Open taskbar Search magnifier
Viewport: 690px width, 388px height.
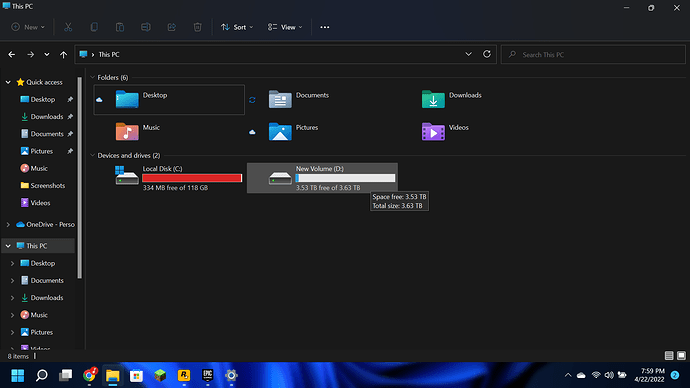click(x=42, y=375)
